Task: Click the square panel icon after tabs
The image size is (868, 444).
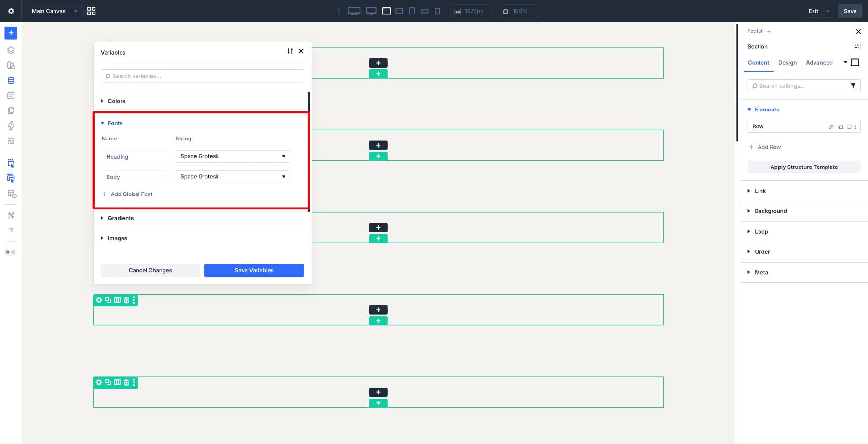Action: click(x=855, y=62)
